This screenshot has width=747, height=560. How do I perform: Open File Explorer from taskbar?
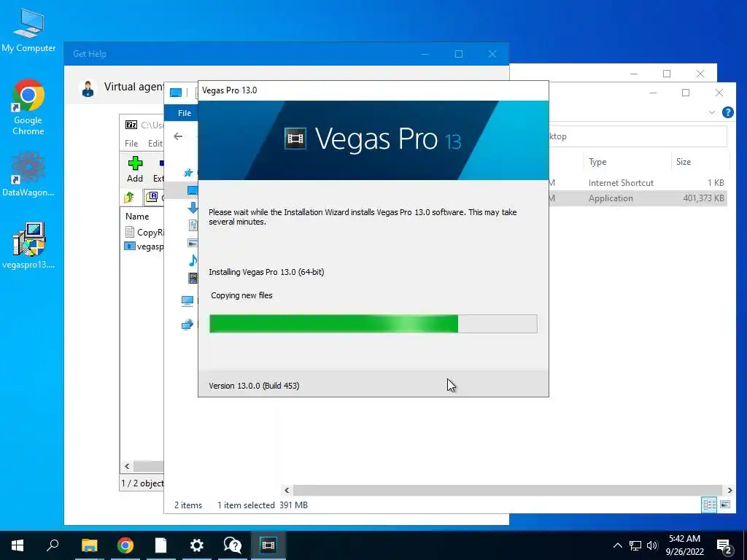click(x=89, y=545)
